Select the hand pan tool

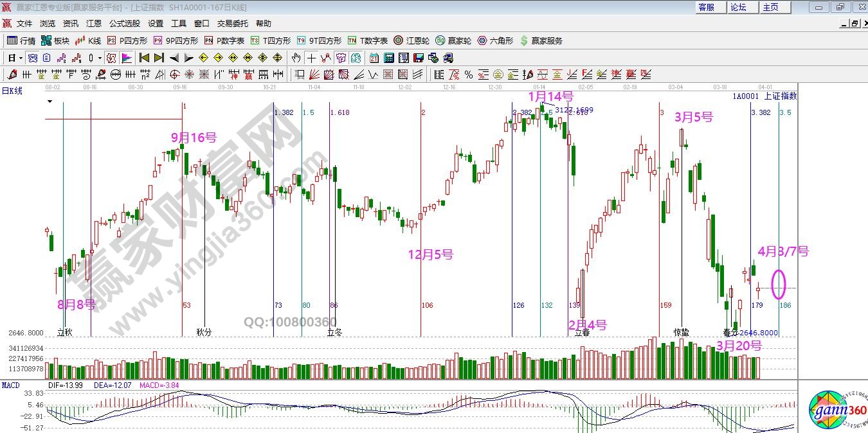point(296,58)
